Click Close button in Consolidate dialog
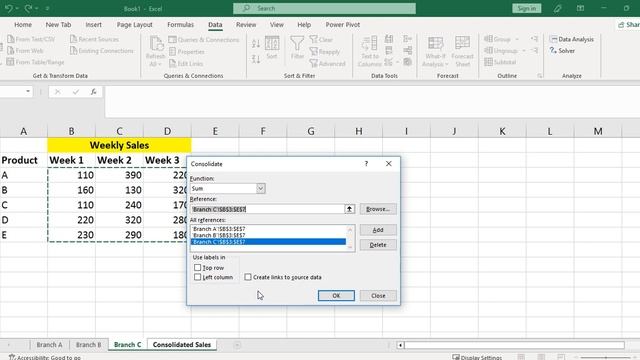The width and height of the screenshot is (640, 360). pos(378,296)
